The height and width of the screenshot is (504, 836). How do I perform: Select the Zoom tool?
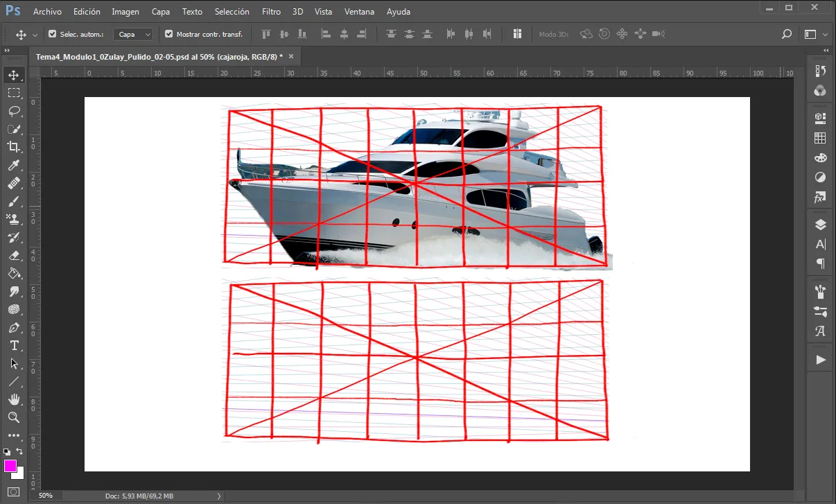(14, 417)
